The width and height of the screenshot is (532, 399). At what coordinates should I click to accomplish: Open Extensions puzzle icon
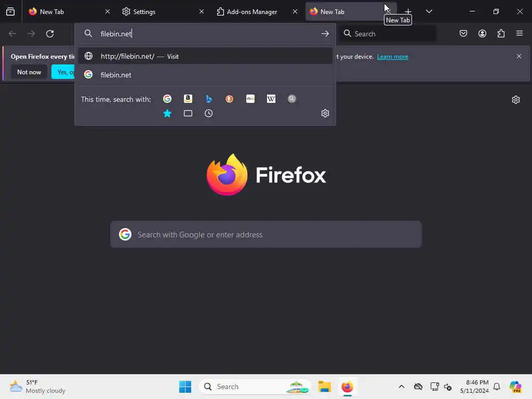click(x=501, y=34)
